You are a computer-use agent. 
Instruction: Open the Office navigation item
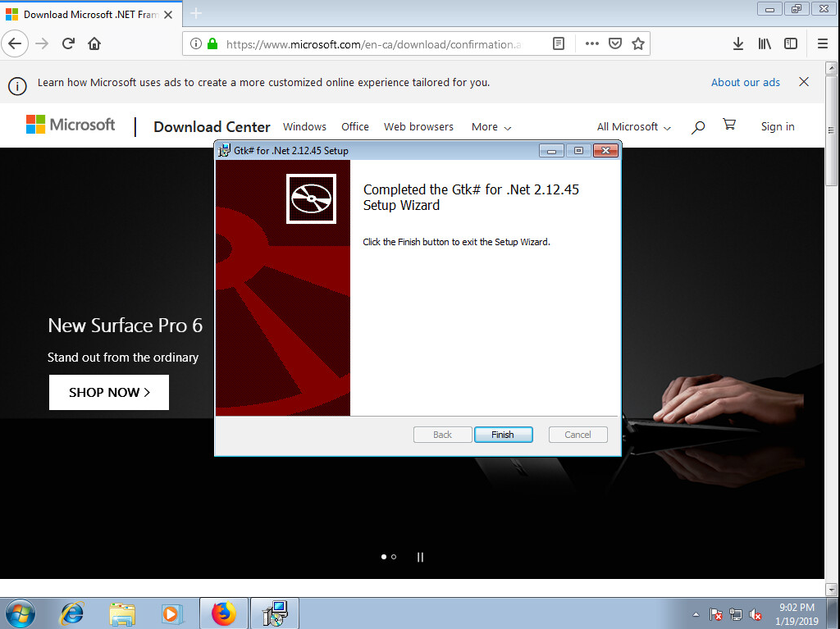pos(354,127)
